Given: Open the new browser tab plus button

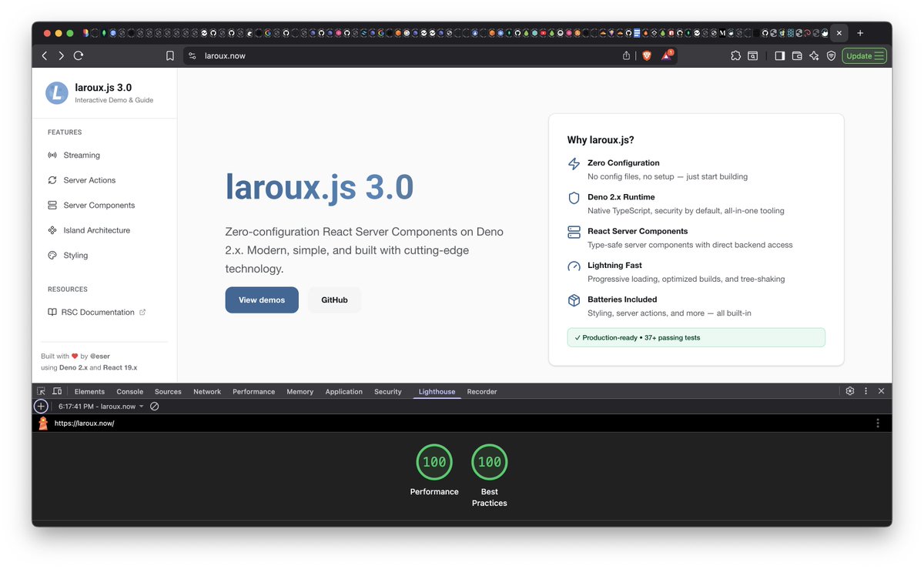Looking at the screenshot, I should [860, 33].
